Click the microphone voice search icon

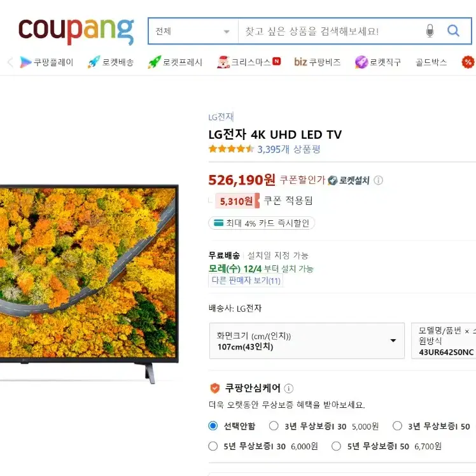click(x=430, y=31)
